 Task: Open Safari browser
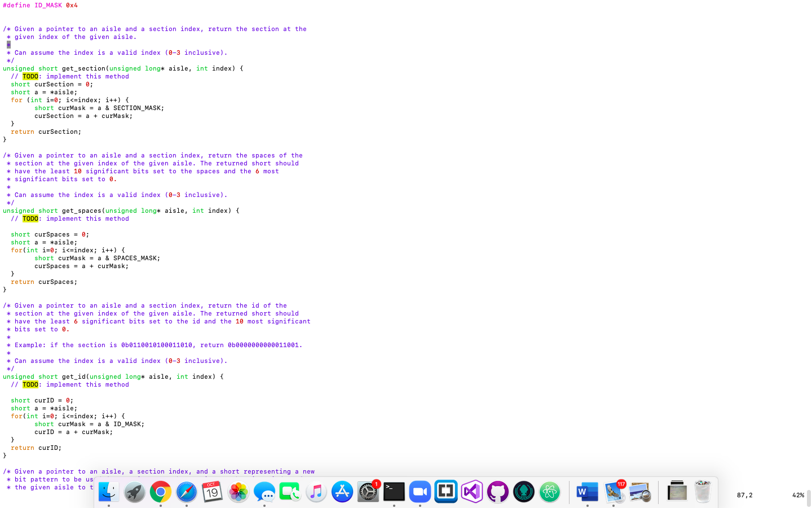coord(186,492)
